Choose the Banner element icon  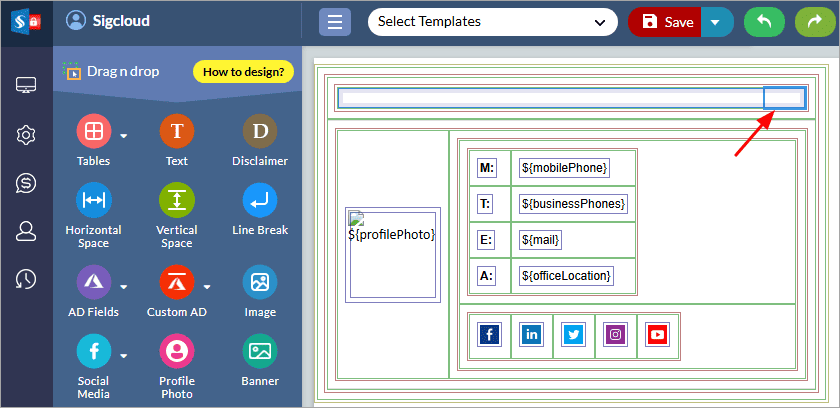[260, 351]
